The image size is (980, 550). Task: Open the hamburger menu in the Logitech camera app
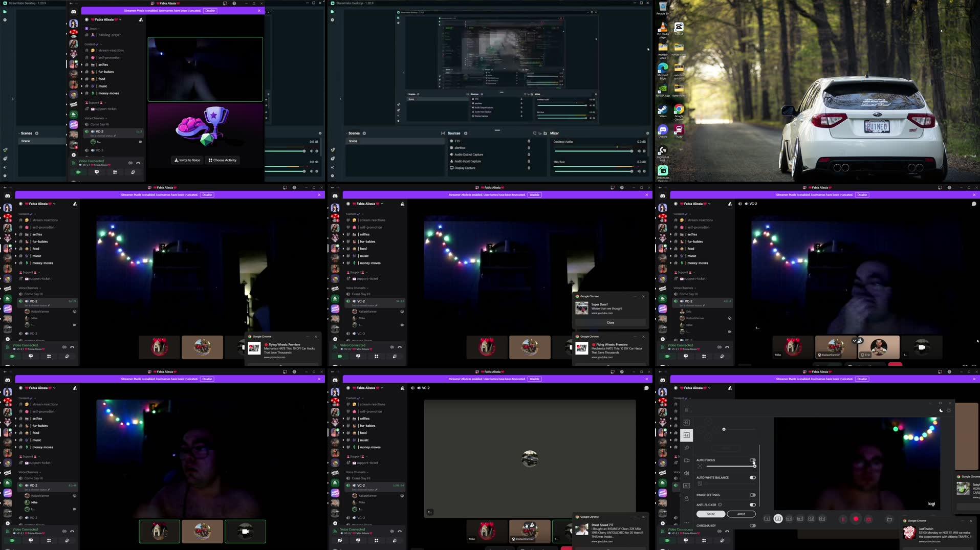[686, 410]
